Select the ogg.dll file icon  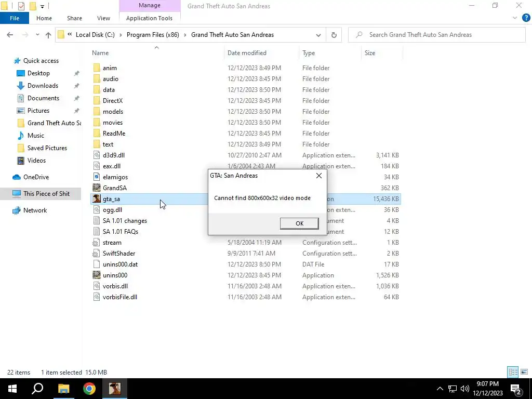click(x=97, y=210)
